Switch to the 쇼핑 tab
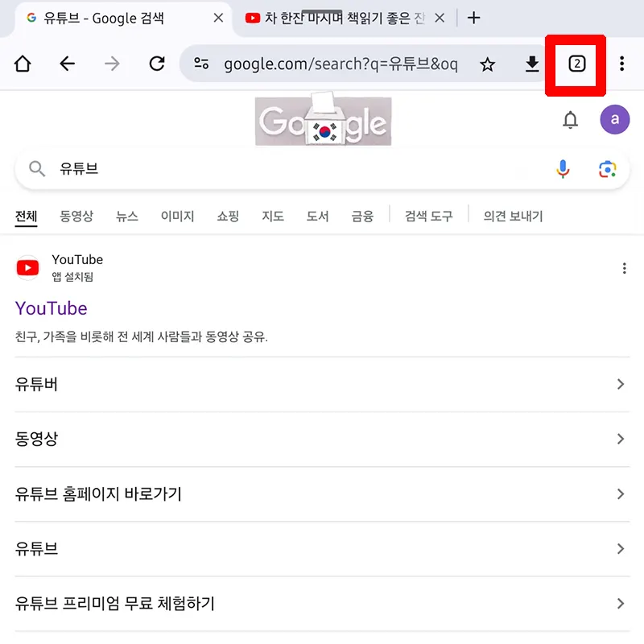The image size is (644, 644). pyautogui.click(x=228, y=216)
